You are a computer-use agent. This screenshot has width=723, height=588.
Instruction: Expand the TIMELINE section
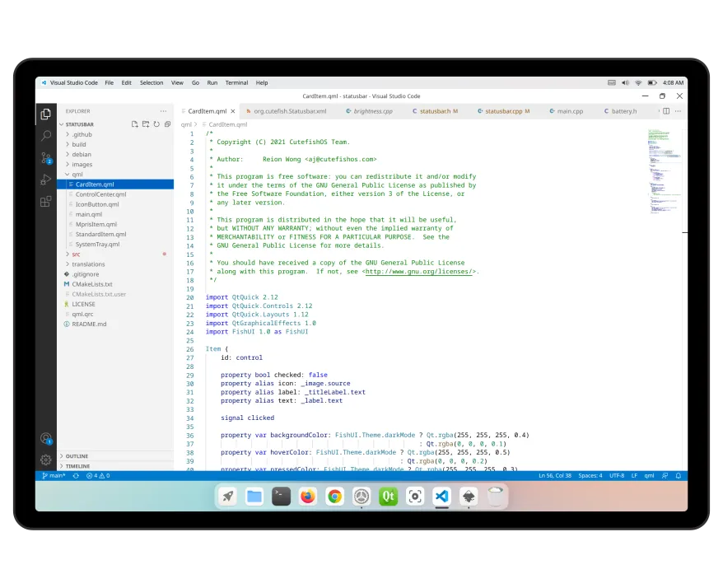[115, 466]
